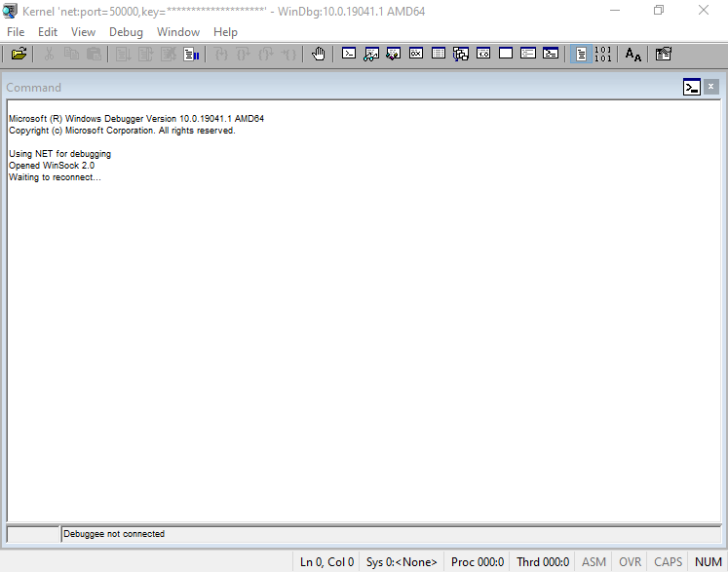Click the Step Out braces icon
728x572 pixels.
click(266, 54)
